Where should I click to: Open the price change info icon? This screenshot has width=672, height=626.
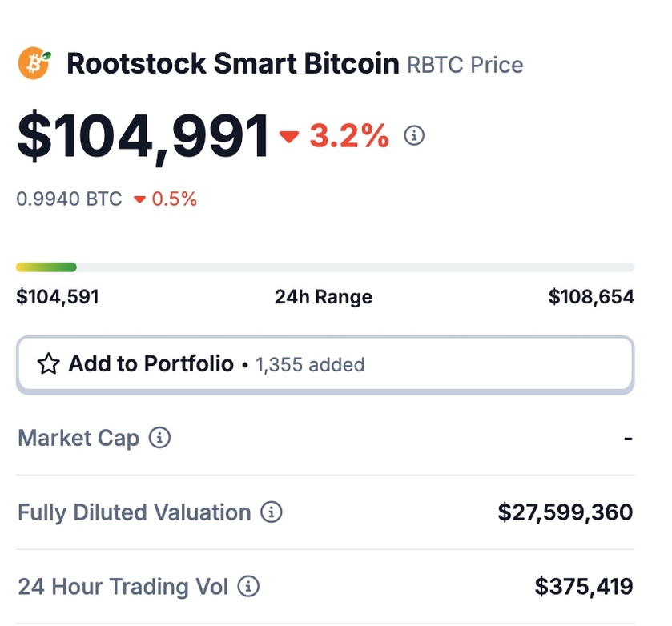tap(414, 135)
